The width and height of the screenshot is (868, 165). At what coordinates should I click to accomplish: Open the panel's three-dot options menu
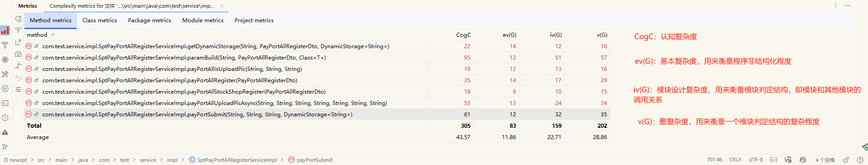point(836,5)
